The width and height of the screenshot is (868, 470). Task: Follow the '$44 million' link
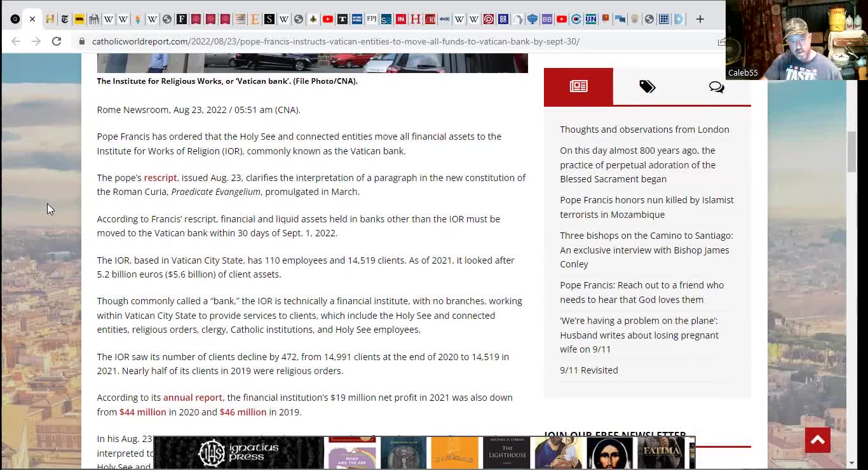(x=142, y=412)
